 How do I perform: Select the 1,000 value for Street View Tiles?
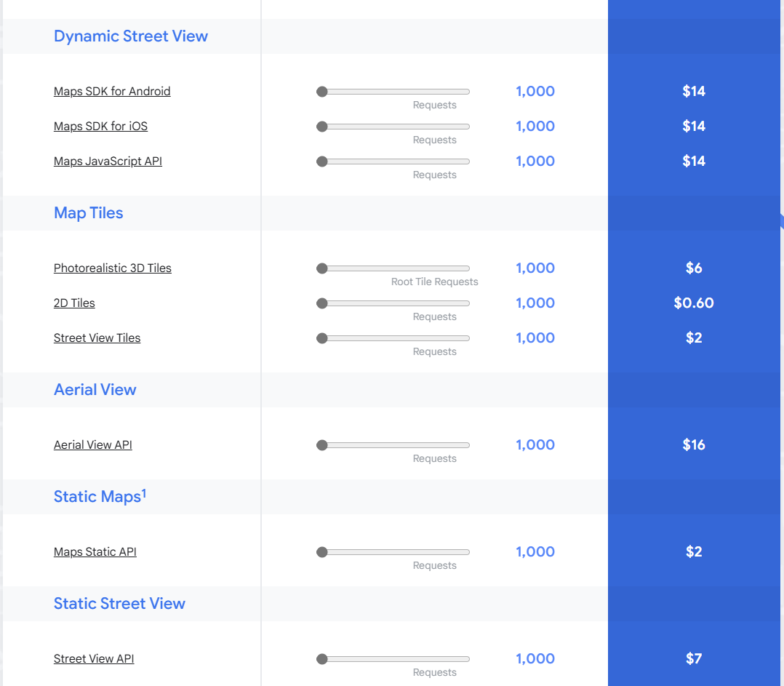click(535, 338)
